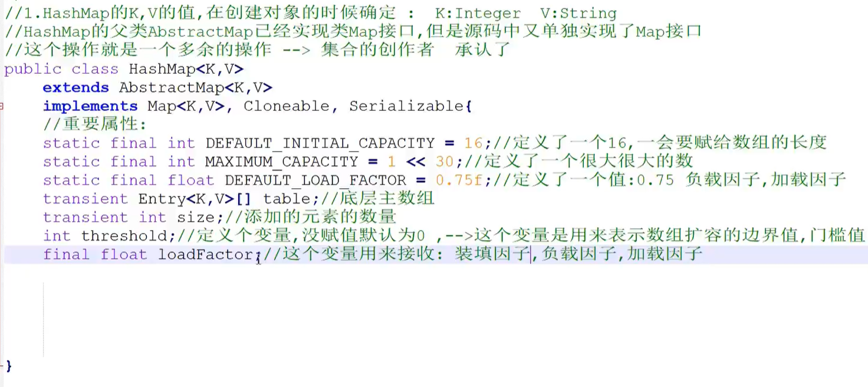Click HashMap<K,V> in class declaration
Viewport: 868px width, 387px height.
186,69
